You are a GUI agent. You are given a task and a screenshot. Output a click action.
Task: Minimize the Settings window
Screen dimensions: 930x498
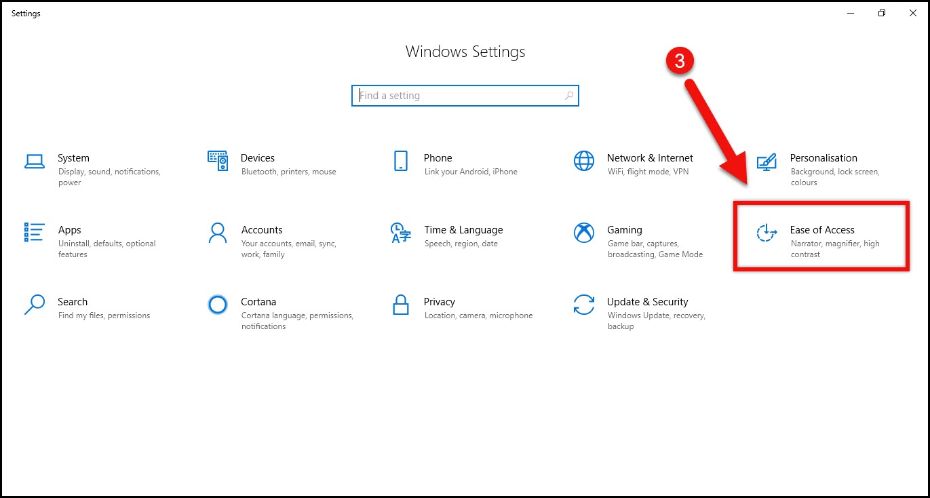[851, 13]
